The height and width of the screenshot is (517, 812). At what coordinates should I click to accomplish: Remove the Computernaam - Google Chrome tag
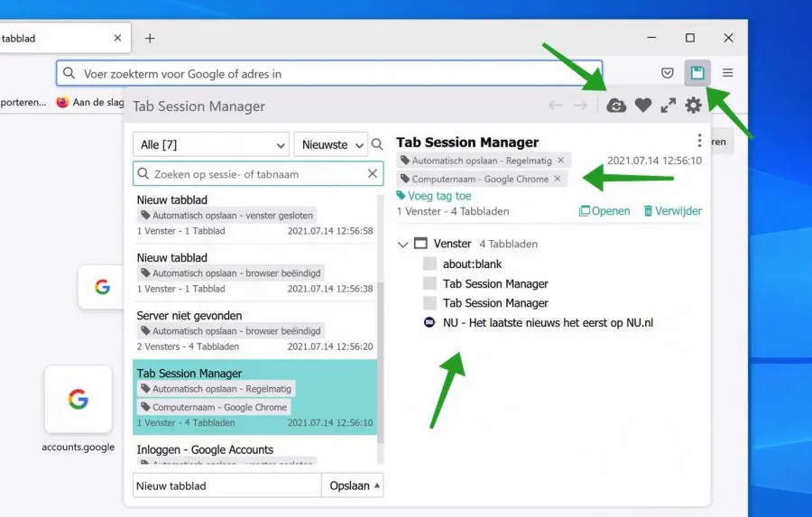[558, 179]
